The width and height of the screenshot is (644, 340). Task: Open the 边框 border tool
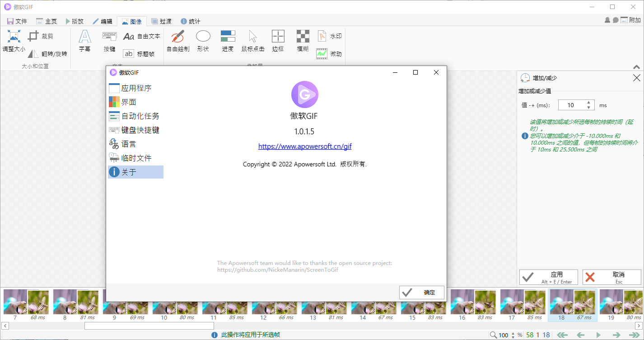(x=278, y=41)
